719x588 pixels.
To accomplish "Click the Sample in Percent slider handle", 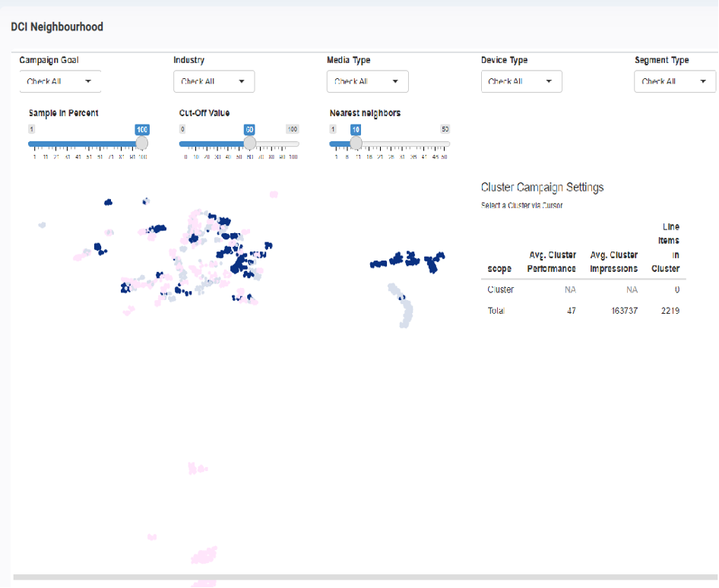I will (x=141, y=143).
